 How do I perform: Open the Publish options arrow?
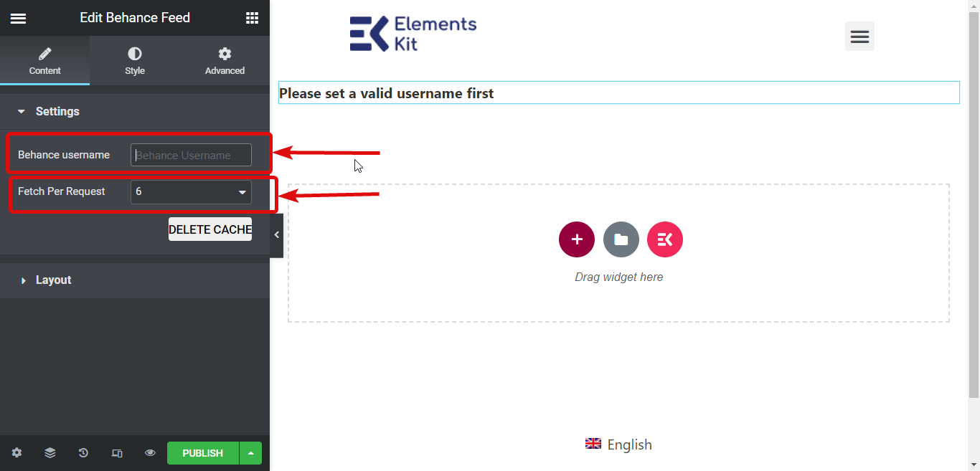(250, 453)
